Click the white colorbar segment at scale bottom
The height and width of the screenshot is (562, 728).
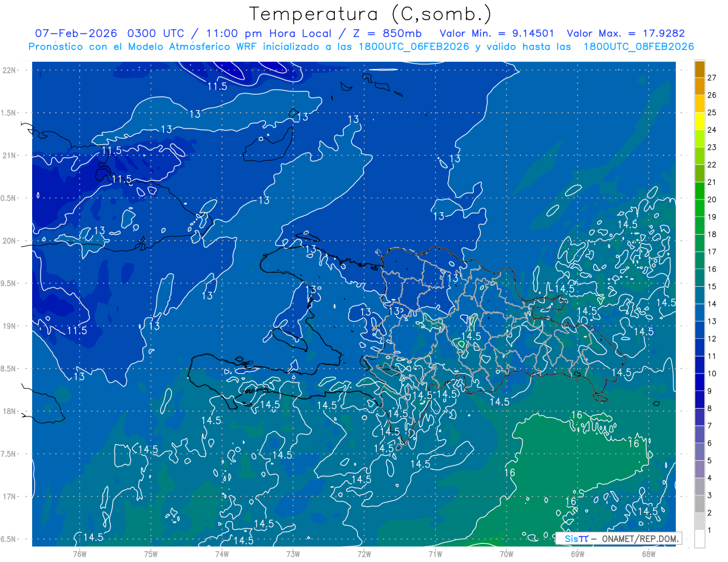pos(699,539)
